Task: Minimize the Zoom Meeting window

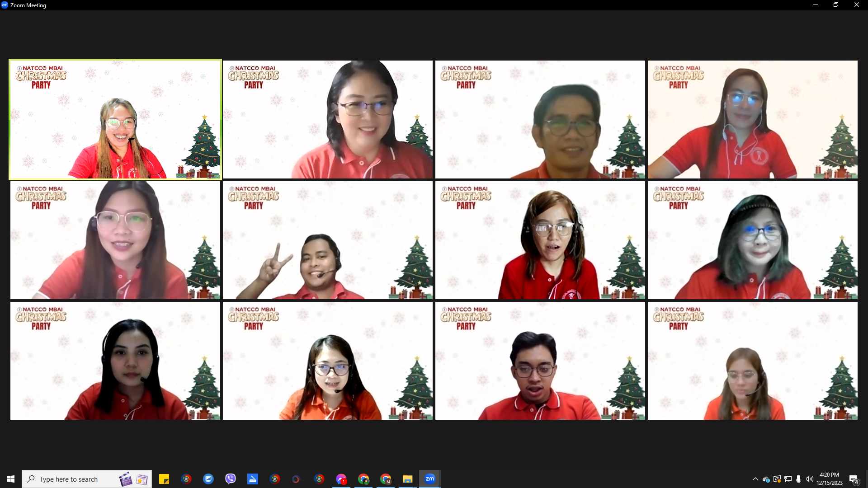Action: [x=815, y=5]
